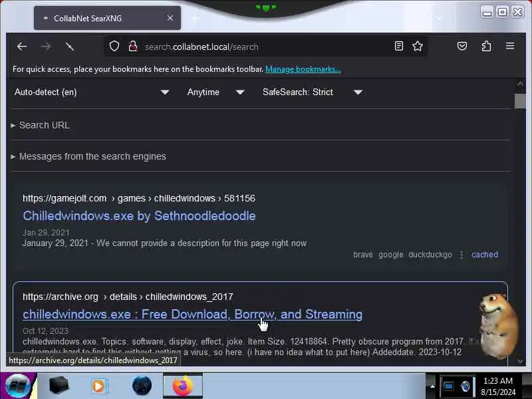Image resolution: width=532 pixels, height=399 pixels.
Task: Toggle reader view icon
Action: 399,46
